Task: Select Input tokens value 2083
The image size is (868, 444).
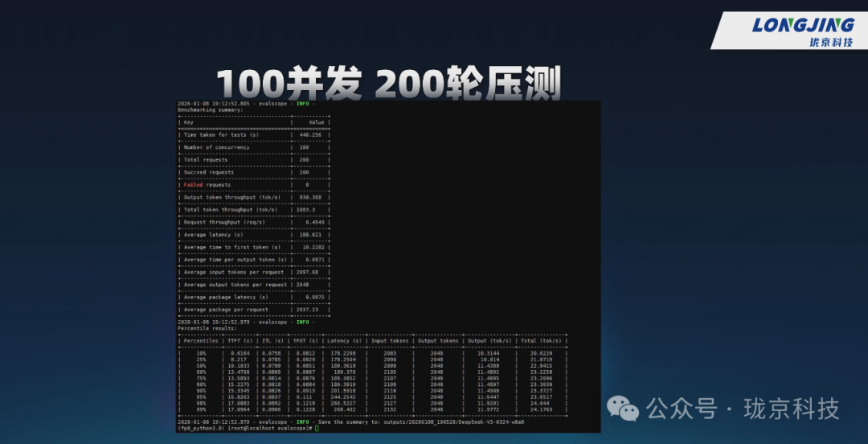Action: coord(389,353)
